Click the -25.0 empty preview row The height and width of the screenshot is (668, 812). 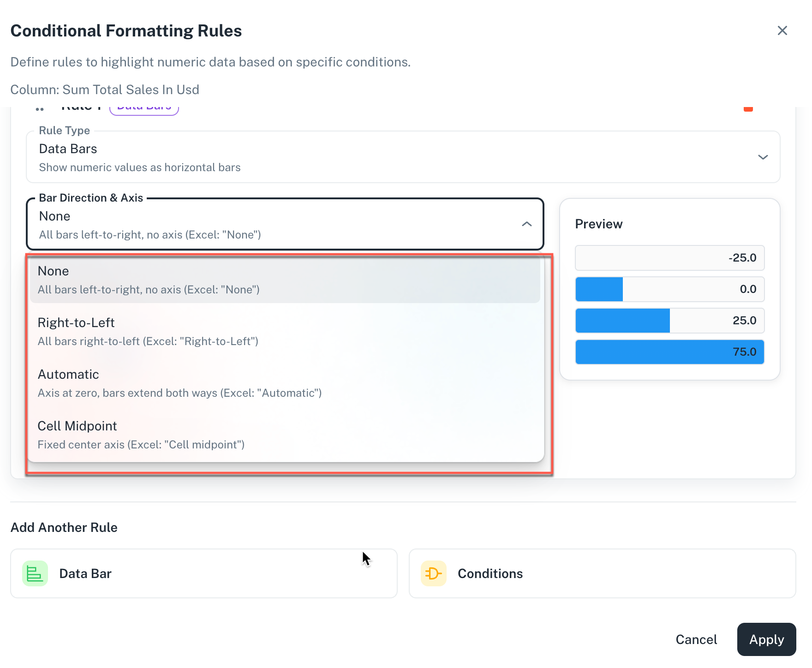pyautogui.click(x=669, y=258)
